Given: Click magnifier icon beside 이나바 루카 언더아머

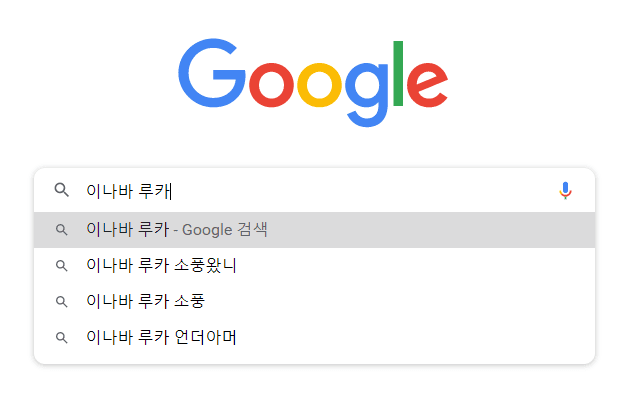Looking at the screenshot, I should (x=61, y=337).
